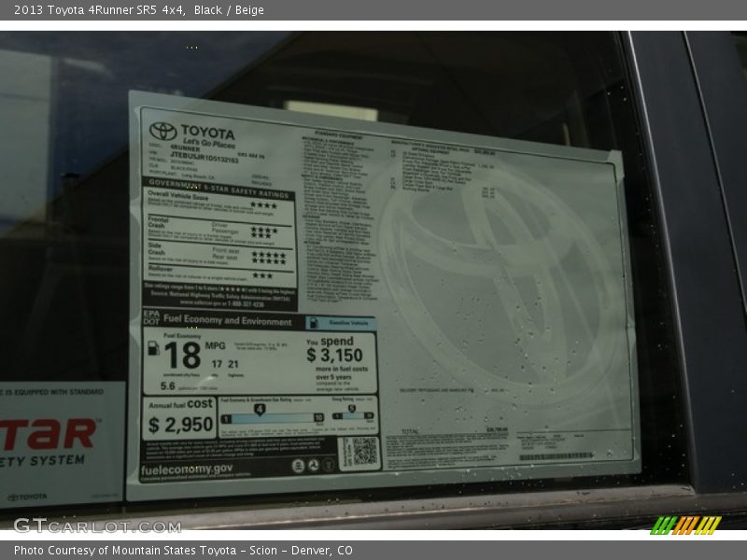Click the fuel pump icon beside 18 MPG

pos(153,348)
